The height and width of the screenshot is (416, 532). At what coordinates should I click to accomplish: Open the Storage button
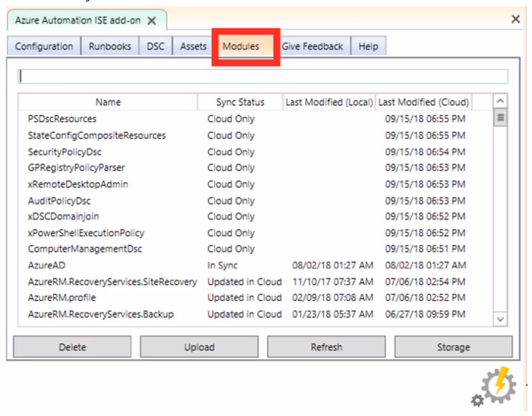point(453,347)
